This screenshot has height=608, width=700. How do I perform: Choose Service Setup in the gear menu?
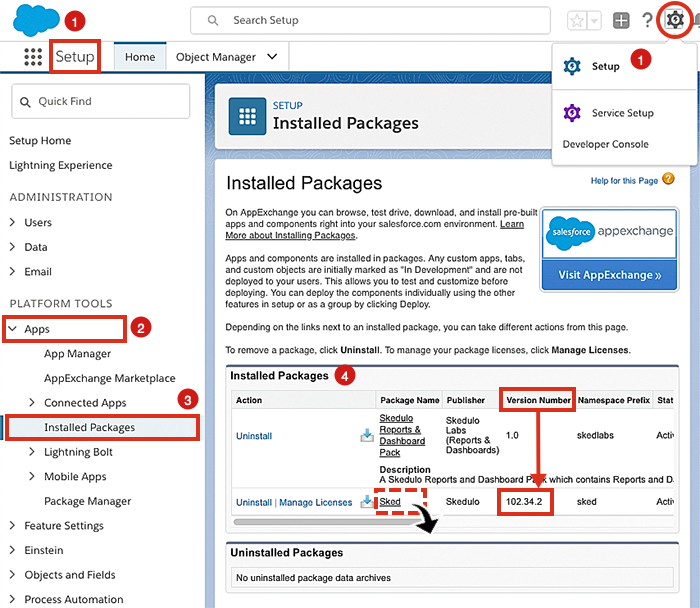622,113
